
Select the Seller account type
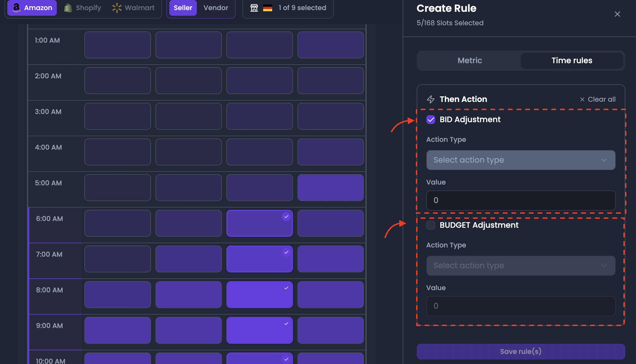(183, 8)
